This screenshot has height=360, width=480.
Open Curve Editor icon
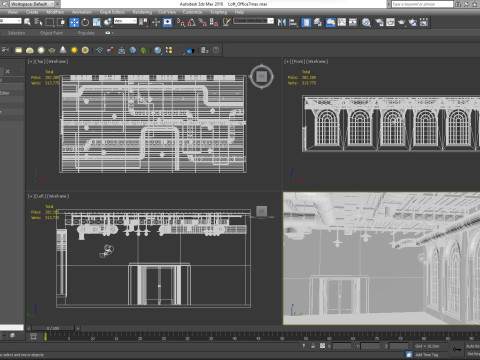342,22
